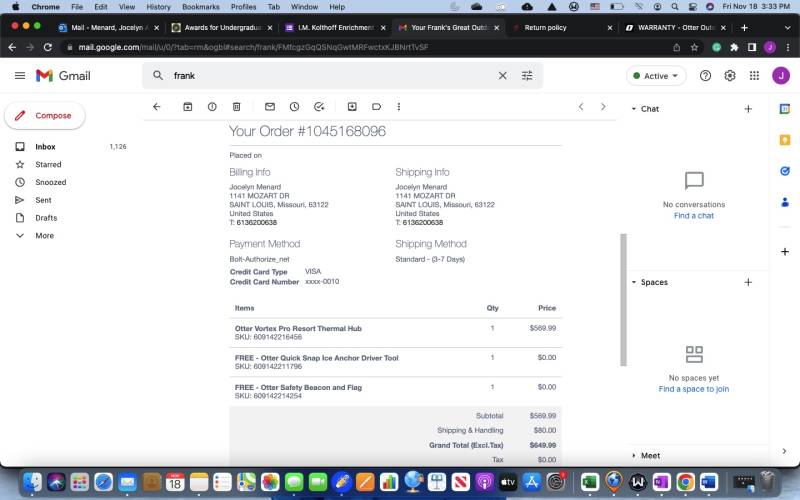Open Spotlight search in the menu bar

(674, 7)
